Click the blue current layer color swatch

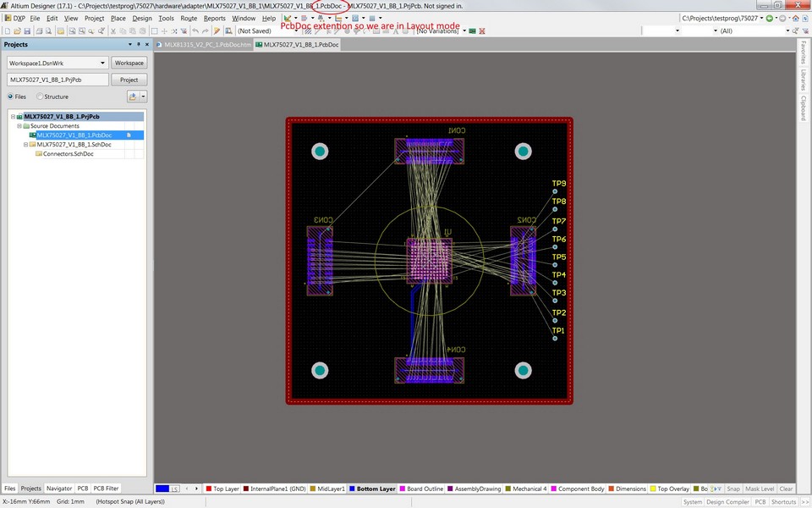[x=162, y=489]
